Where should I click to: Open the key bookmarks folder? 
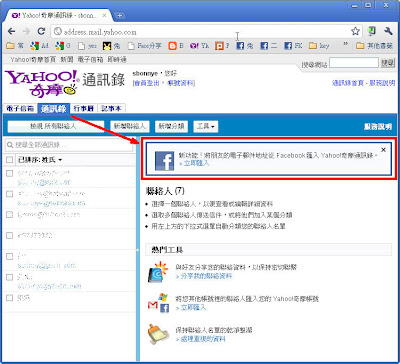(x=319, y=46)
